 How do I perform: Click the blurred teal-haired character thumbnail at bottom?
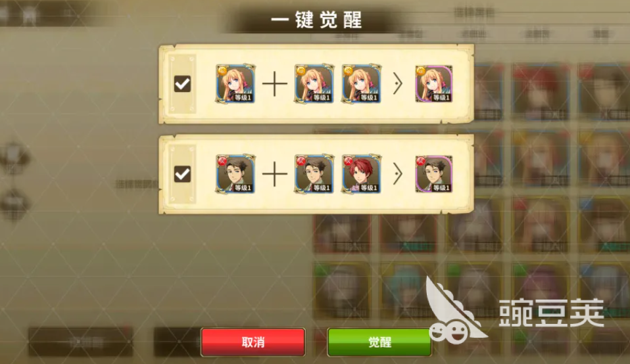coord(408,291)
